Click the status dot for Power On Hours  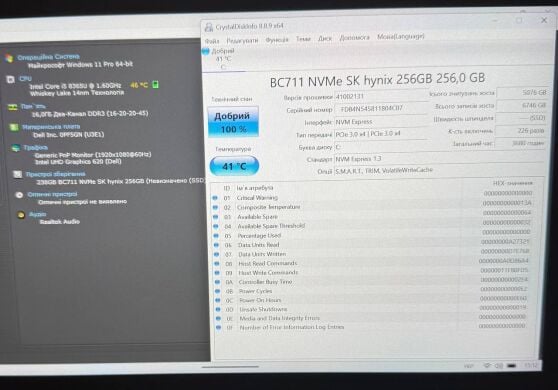click(x=218, y=301)
